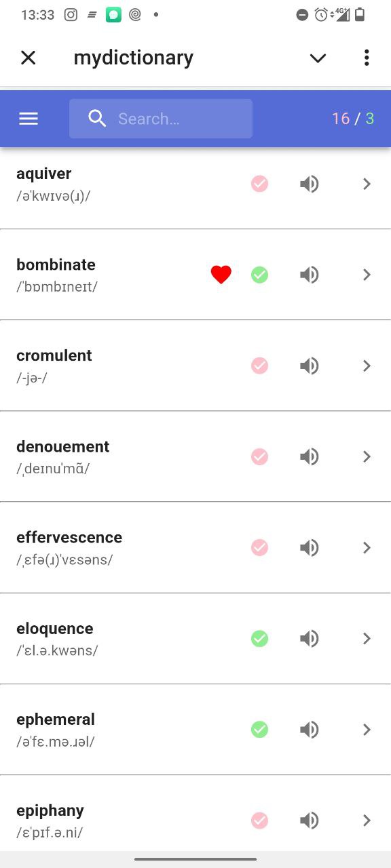The height and width of the screenshot is (868, 391).
Task: Open the navigation drawer menu
Action: [x=28, y=118]
